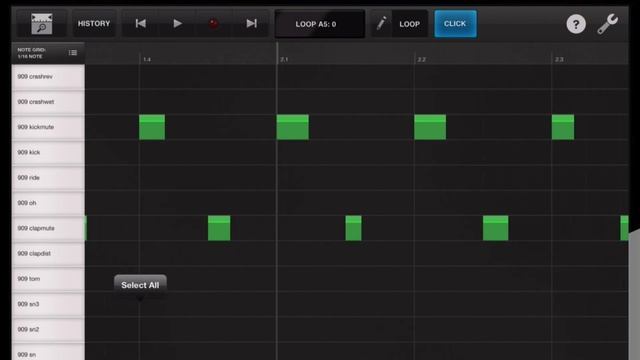Select the 909 kickmute drum row
Image resolution: width=640 pixels, height=360 pixels.
(48, 127)
